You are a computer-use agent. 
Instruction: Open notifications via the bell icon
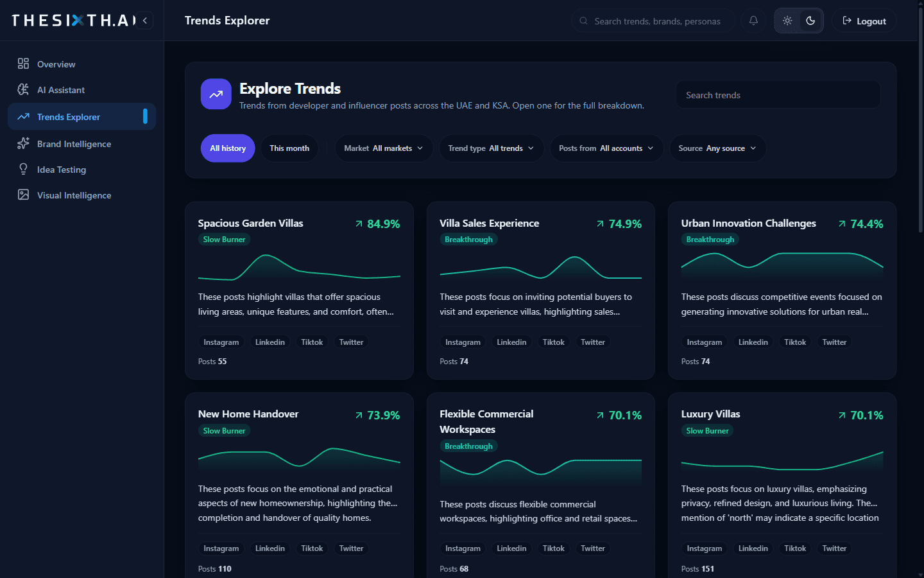coord(753,21)
